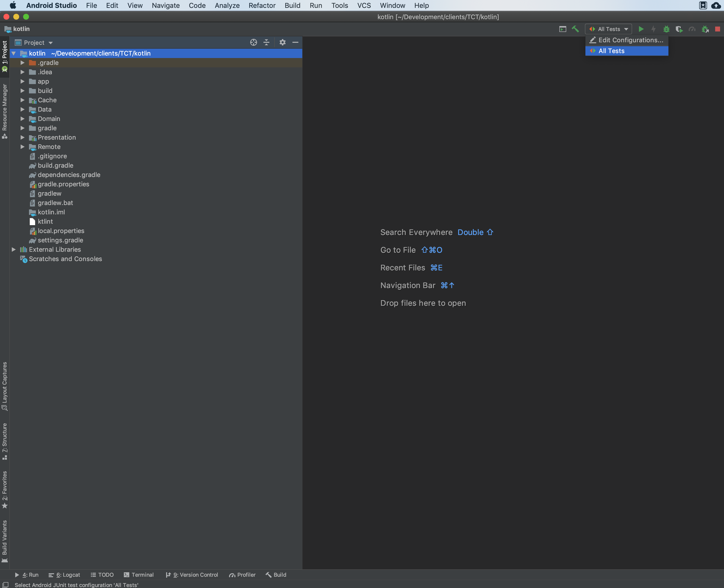Click the Run with Coverage shield icon

tap(679, 29)
